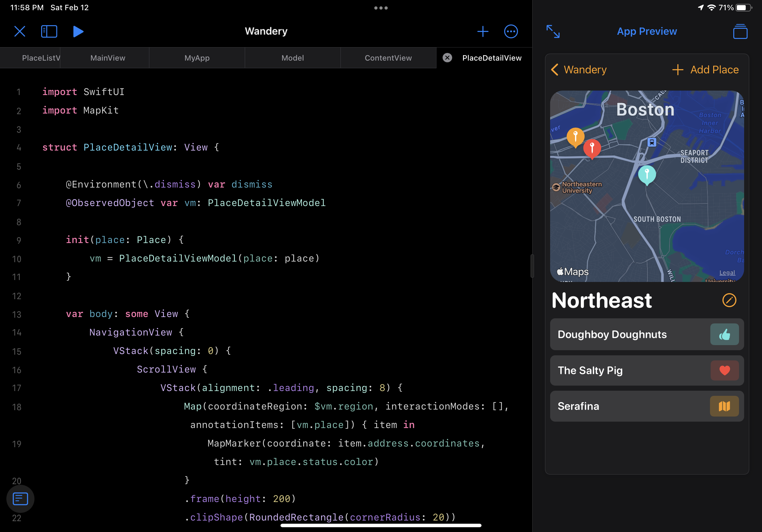The height and width of the screenshot is (532, 762).
Task: Toggle the sidebar panel icon
Action: [x=49, y=32]
